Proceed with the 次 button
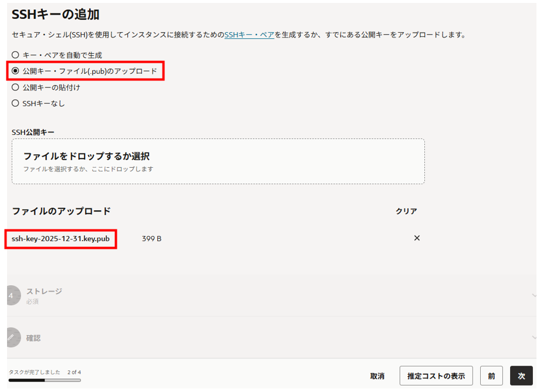 [521, 376]
